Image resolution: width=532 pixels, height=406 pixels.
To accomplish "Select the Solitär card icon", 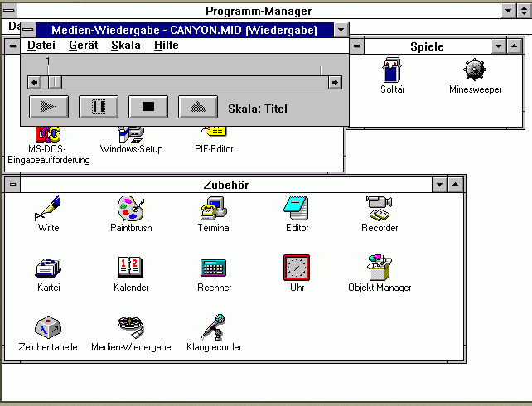I will [x=392, y=70].
